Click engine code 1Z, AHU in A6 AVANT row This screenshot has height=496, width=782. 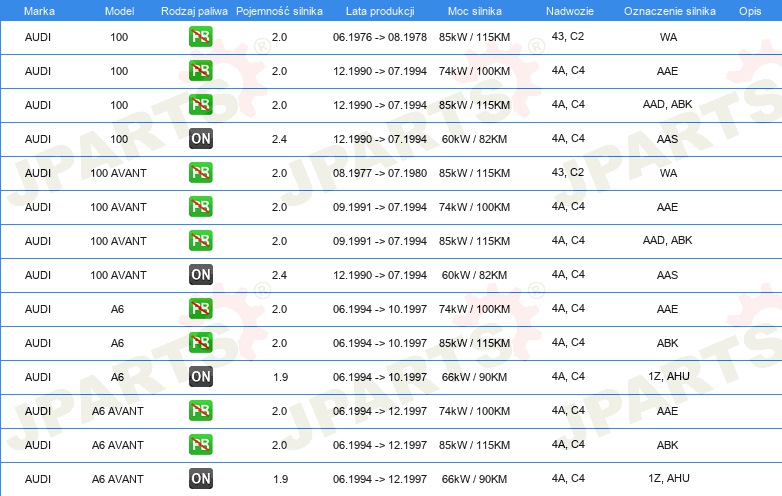pyautogui.click(x=669, y=479)
